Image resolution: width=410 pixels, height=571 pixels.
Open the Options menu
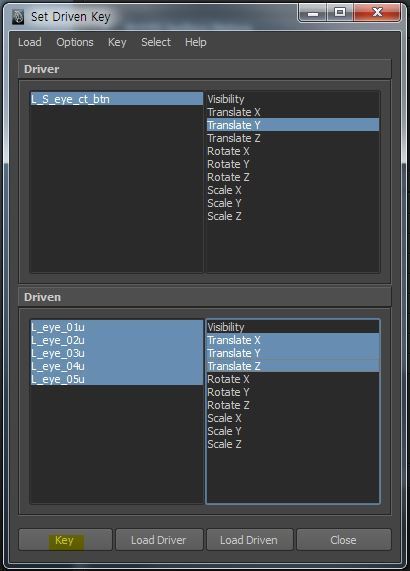tap(75, 42)
